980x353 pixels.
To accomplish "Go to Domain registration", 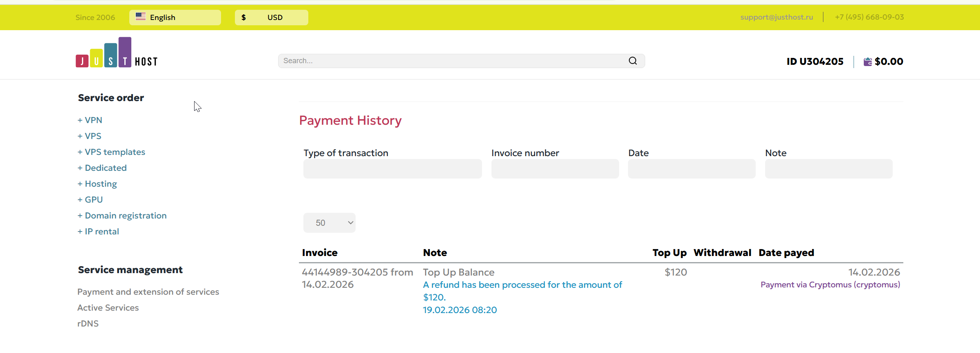I will [x=122, y=216].
